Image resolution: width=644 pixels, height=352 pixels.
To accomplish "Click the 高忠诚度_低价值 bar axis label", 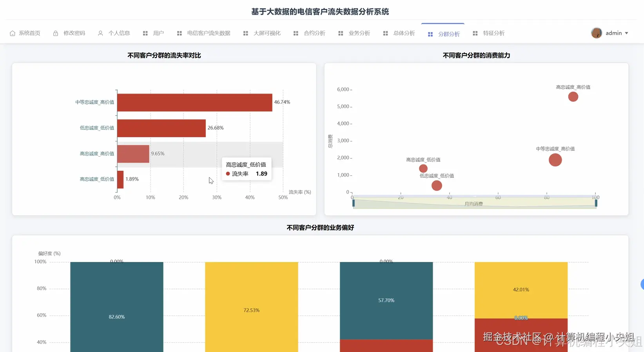I will (97, 179).
